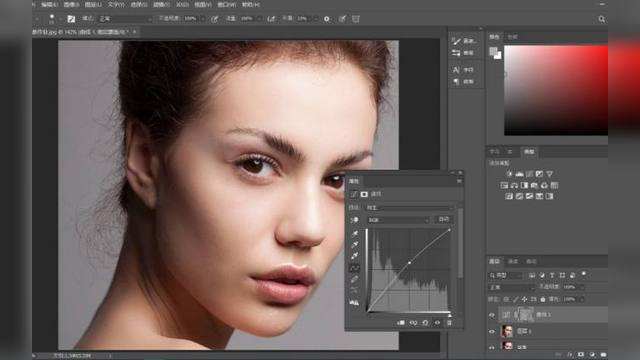Click the search magnifier icon at top right
Image resolution: width=640 pixels, height=360 pixels.
coord(602,19)
